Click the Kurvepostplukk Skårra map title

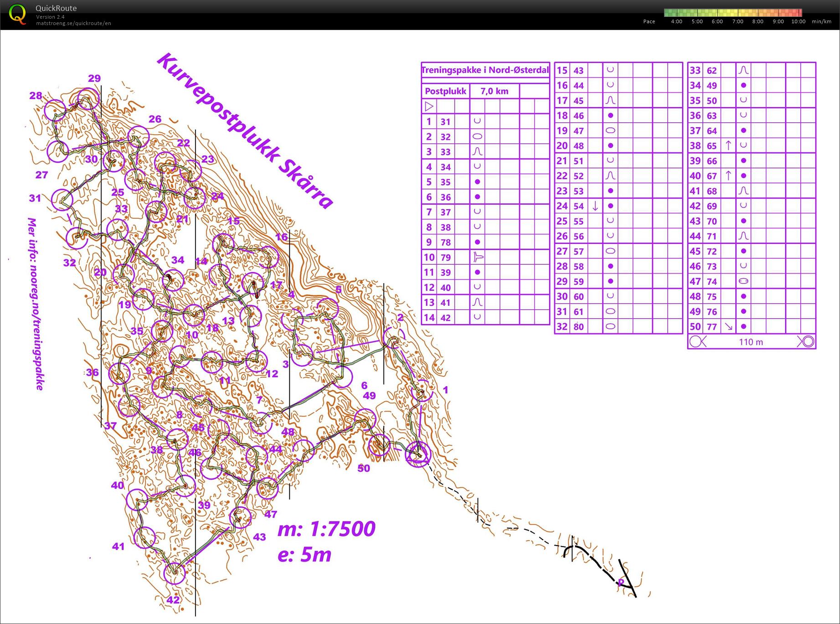pyautogui.click(x=246, y=130)
